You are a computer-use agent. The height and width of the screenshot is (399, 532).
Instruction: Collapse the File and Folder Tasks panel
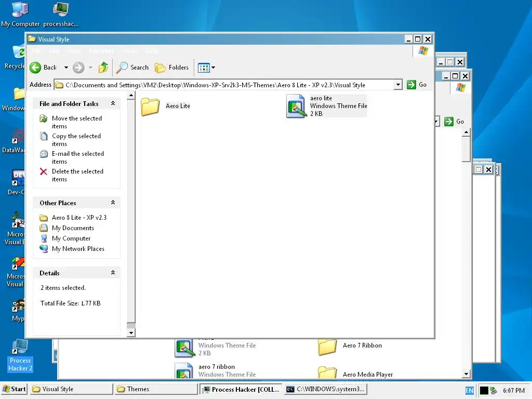point(113,103)
